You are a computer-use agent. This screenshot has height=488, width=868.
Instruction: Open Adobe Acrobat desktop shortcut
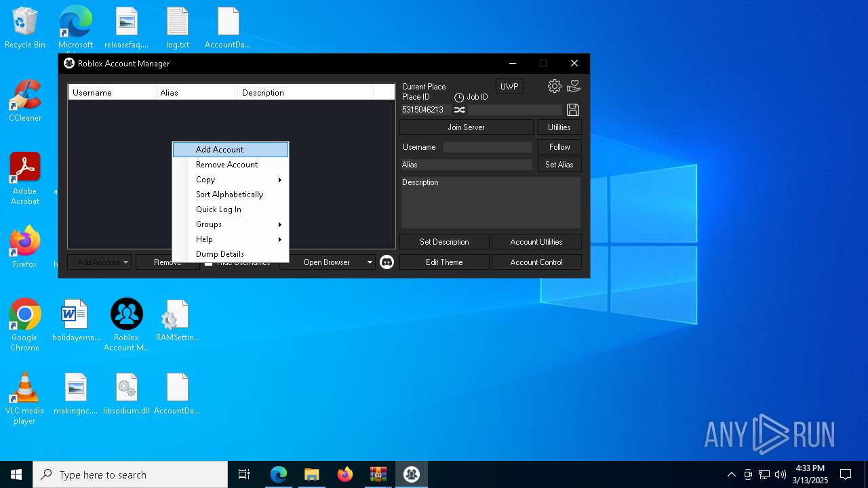[25, 179]
